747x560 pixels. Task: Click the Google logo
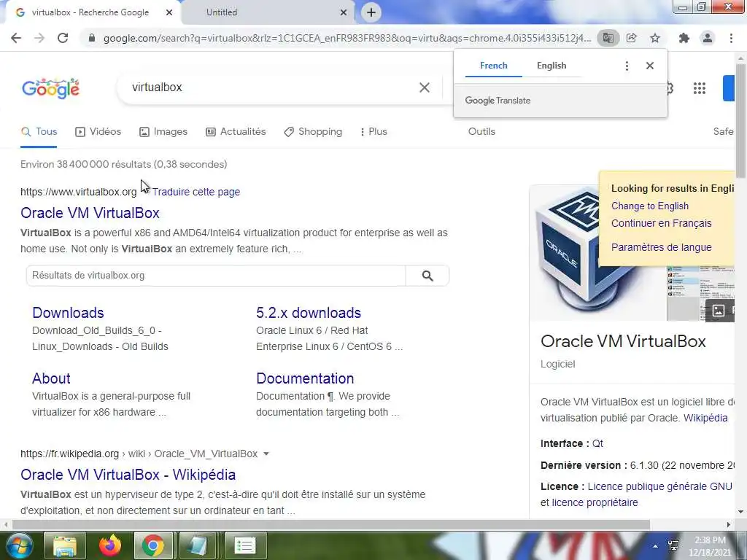(x=50, y=88)
